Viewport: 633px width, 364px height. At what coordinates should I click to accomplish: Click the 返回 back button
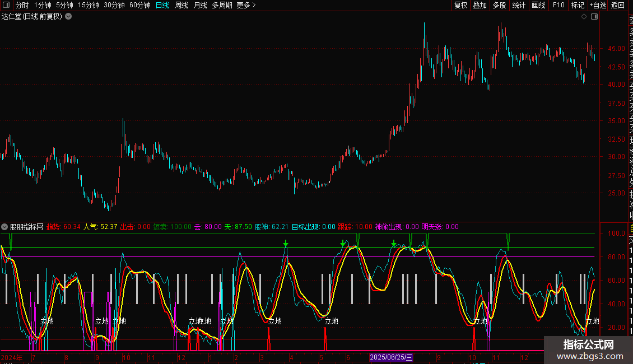(x=618, y=5)
